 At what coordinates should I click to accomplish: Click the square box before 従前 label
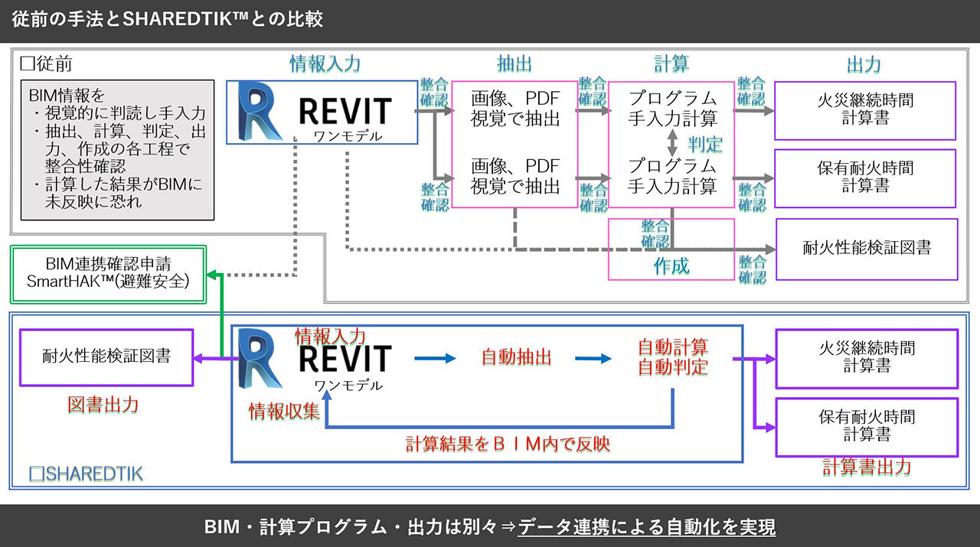(x=25, y=65)
